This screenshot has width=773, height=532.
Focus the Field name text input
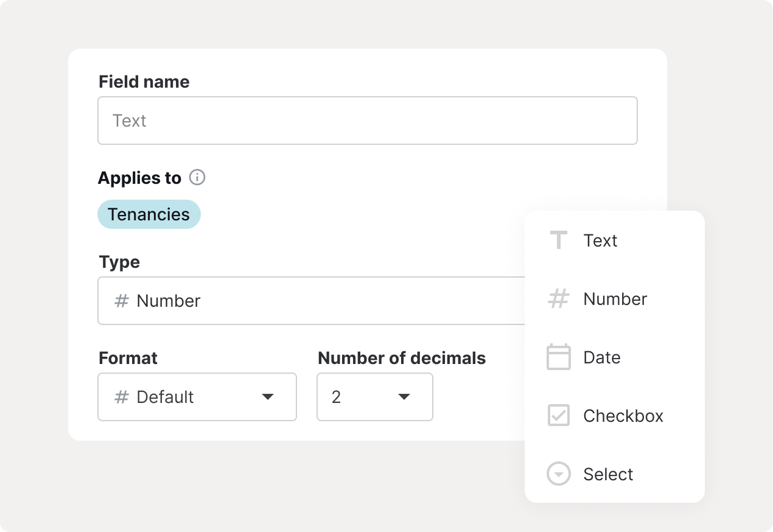pyautogui.click(x=367, y=121)
